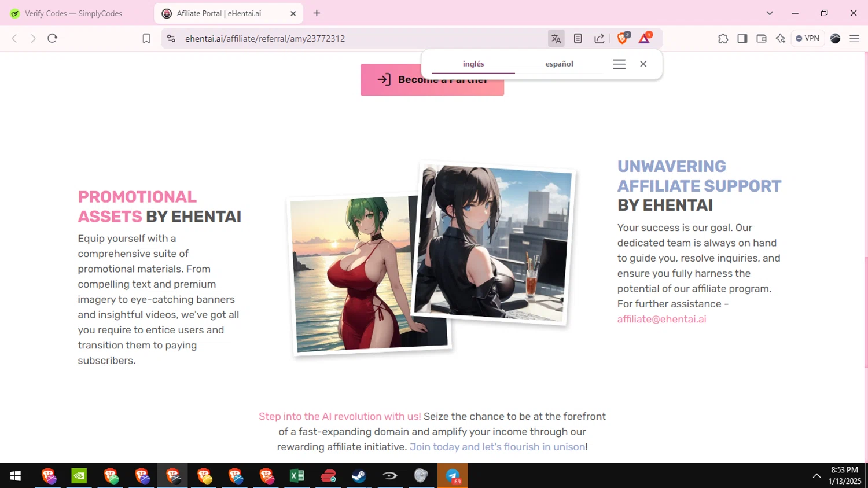Open the browser main menu
868x488 pixels.
[854, 38]
